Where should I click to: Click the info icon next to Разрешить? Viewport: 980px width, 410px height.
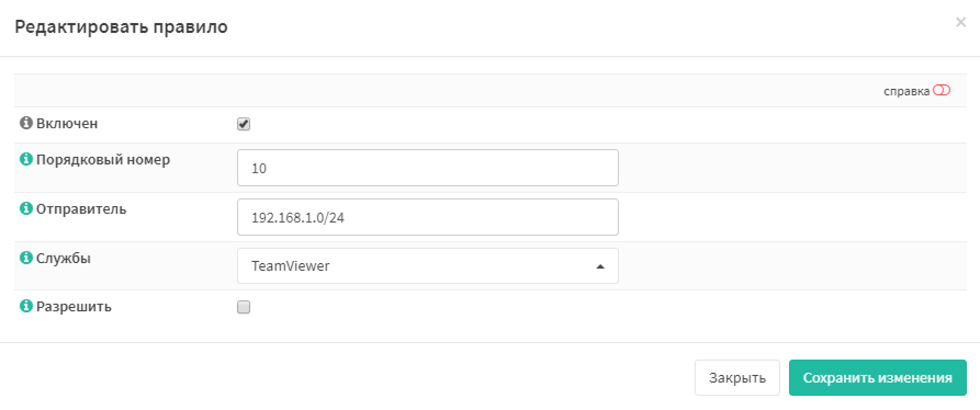[26, 306]
